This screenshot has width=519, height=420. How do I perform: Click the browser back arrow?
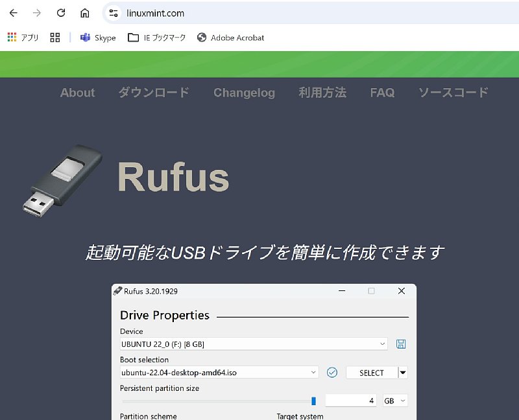click(13, 13)
